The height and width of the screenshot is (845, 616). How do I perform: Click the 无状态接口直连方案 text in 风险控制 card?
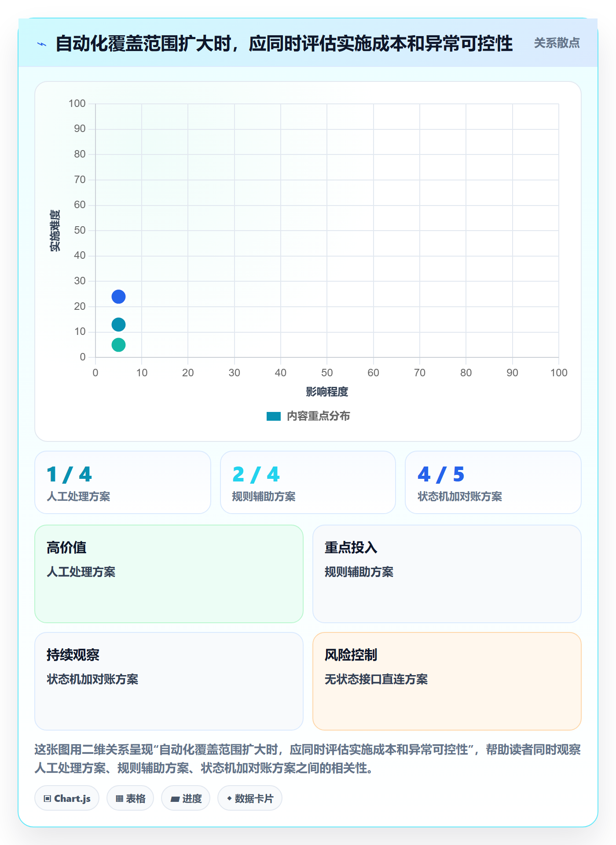tap(376, 679)
